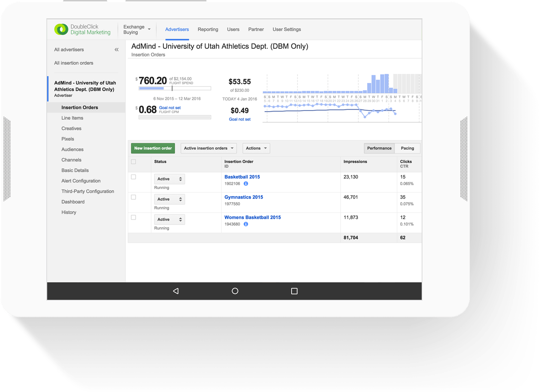Open Audiences in sidebar
Viewport: 539px width, 392px height.
(x=72, y=150)
